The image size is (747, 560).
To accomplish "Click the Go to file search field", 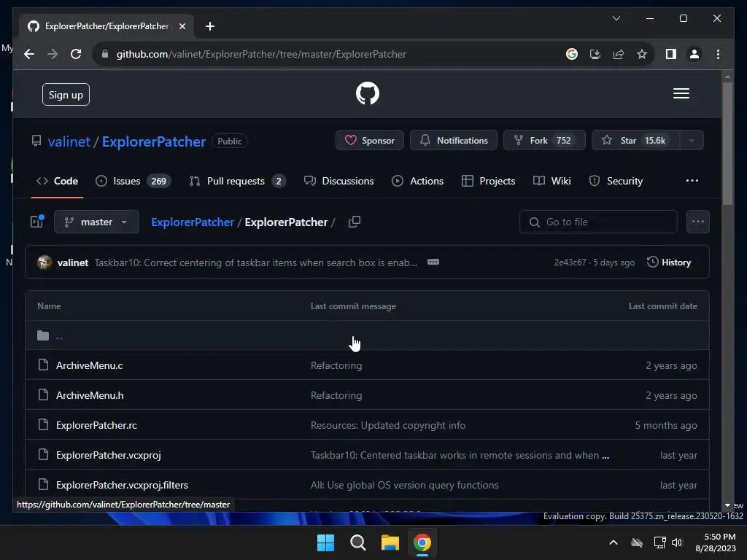I will [598, 222].
